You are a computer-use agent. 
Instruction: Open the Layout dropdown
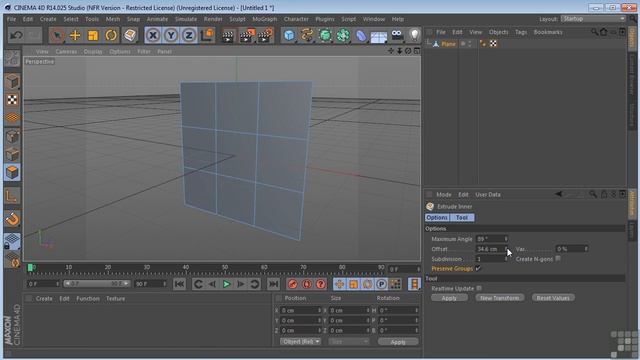coord(593,19)
